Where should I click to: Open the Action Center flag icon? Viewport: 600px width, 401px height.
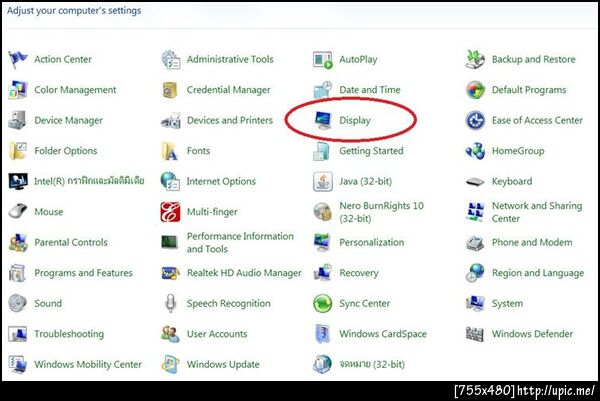point(18,59)
